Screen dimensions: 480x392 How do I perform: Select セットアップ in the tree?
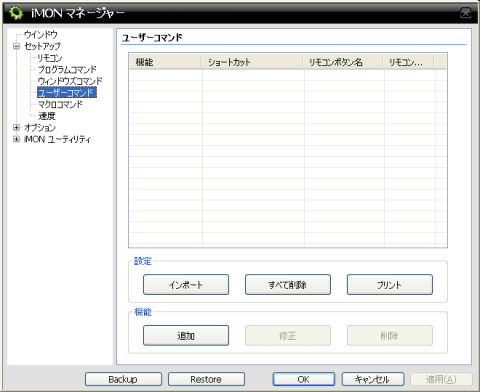point(42,46)
